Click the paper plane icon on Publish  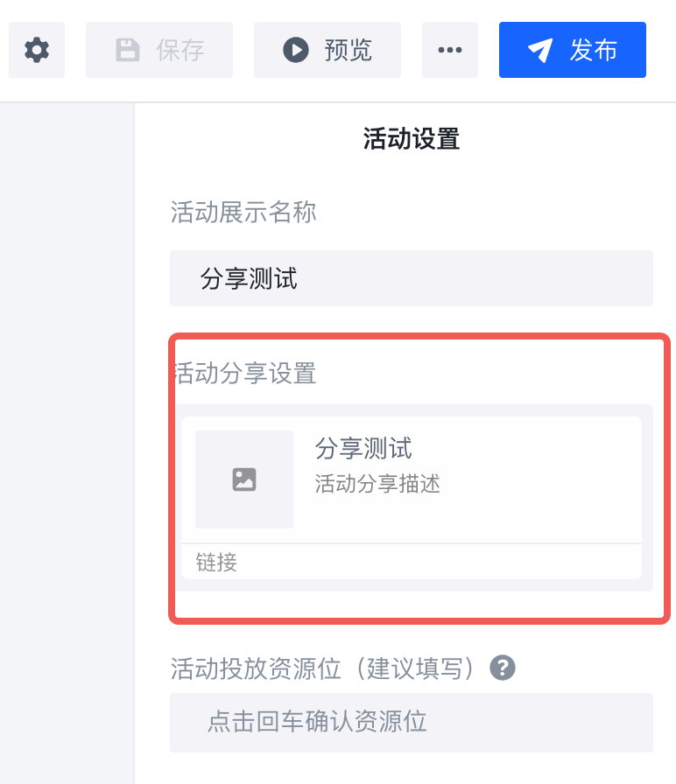click(540, 50)
